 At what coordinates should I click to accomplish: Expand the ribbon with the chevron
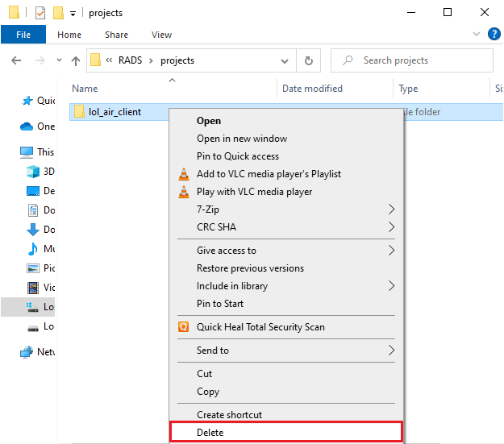[477, 34]
